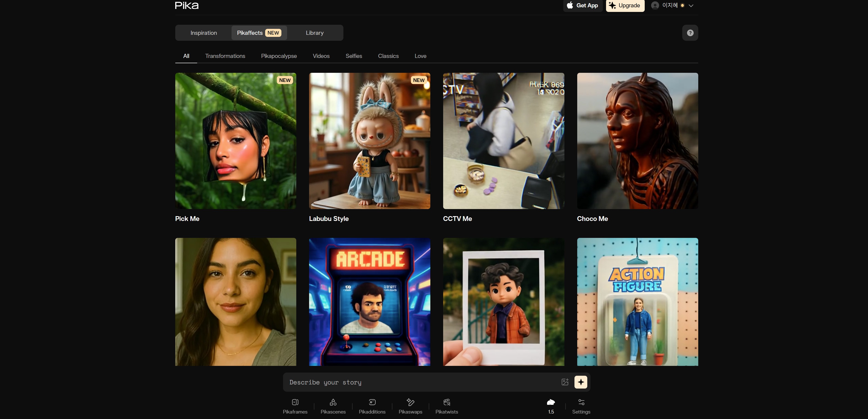Click the Describe your story field
The image size is (868, 419).
coord(421,382)
